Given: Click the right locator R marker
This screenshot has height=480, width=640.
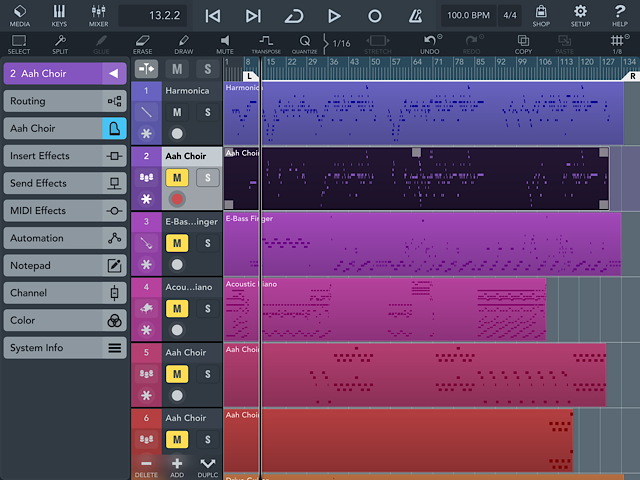Looking at the screenshot, I should pos(632,76).
